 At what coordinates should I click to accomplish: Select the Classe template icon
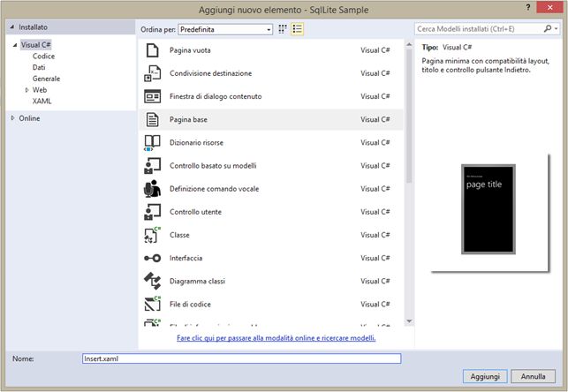coord(152,235)
